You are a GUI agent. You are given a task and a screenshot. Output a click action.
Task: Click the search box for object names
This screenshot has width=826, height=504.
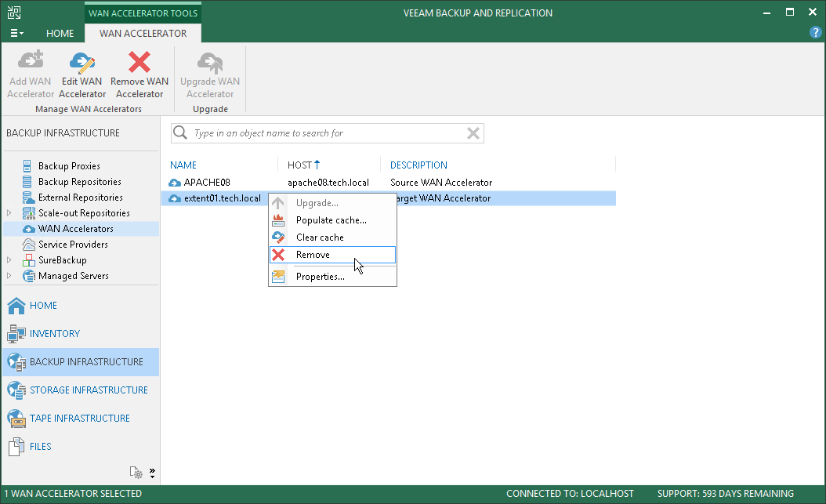point(327,133)
